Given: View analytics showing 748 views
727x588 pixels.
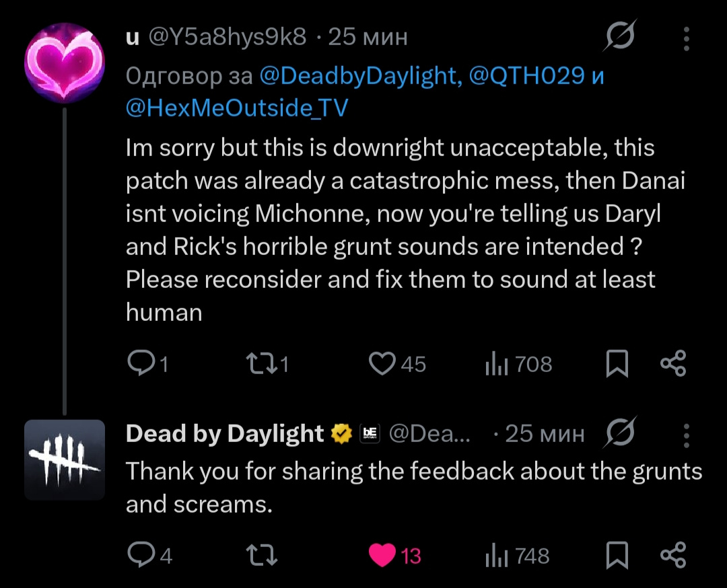Looking at the screenshot, I should (x=517, y=556).
